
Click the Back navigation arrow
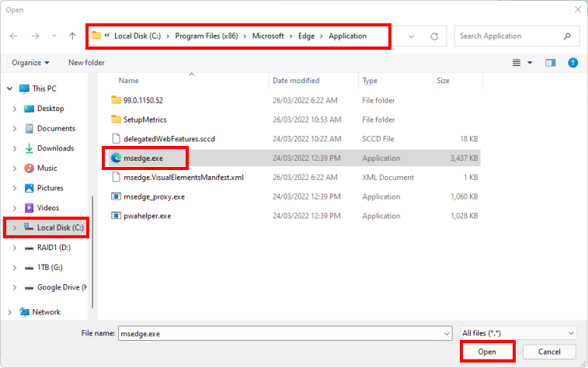coord(14,36)
